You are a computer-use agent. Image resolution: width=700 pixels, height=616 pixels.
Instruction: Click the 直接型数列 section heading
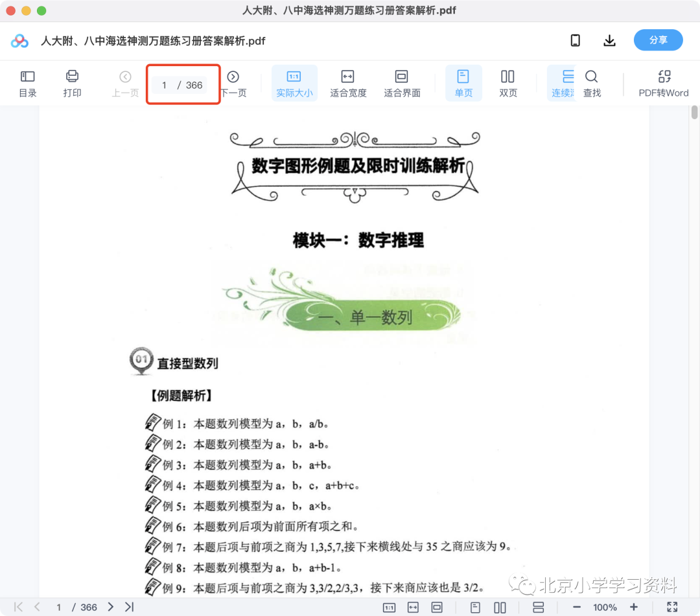(187, 363)
